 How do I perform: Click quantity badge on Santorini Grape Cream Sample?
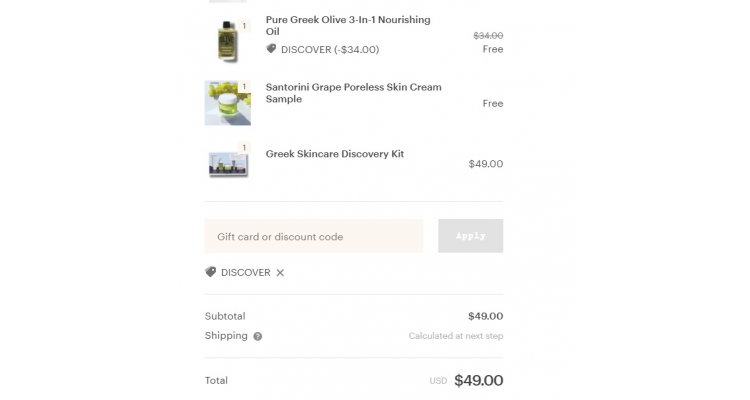[x=244, y=87]
